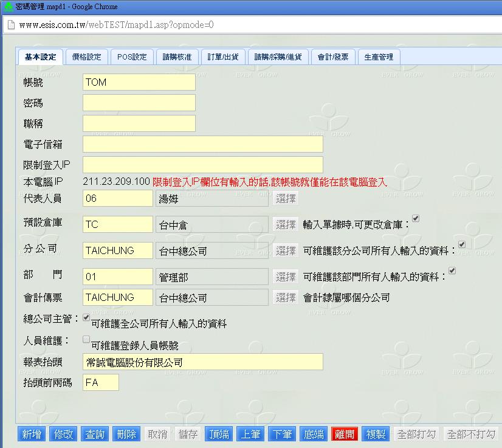
Task: Switch to the 價格設定 tab
Action: [86, 57]
